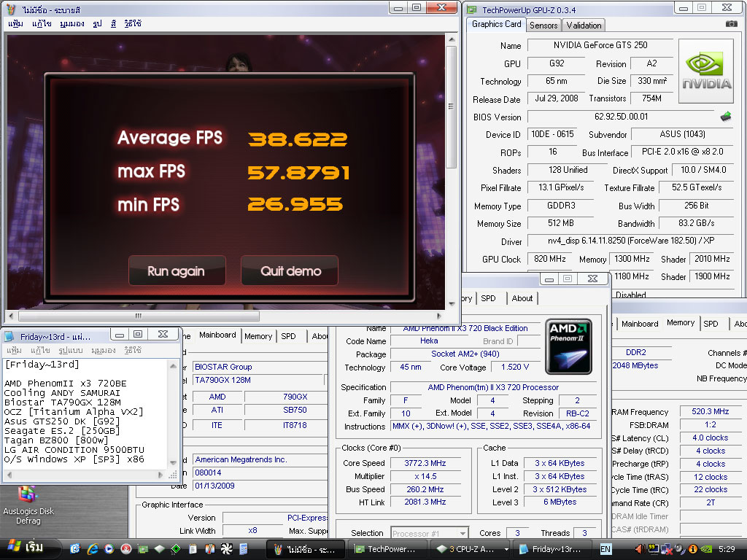Open the Windows Start button

(x=28, y=548)
